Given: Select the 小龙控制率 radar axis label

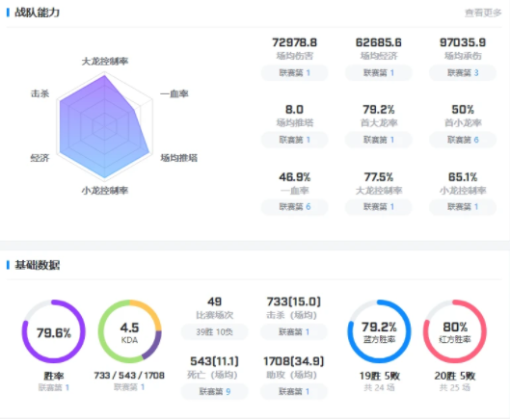Looking at the screenshot, I should pyautogui.click(x=105, y=190).
